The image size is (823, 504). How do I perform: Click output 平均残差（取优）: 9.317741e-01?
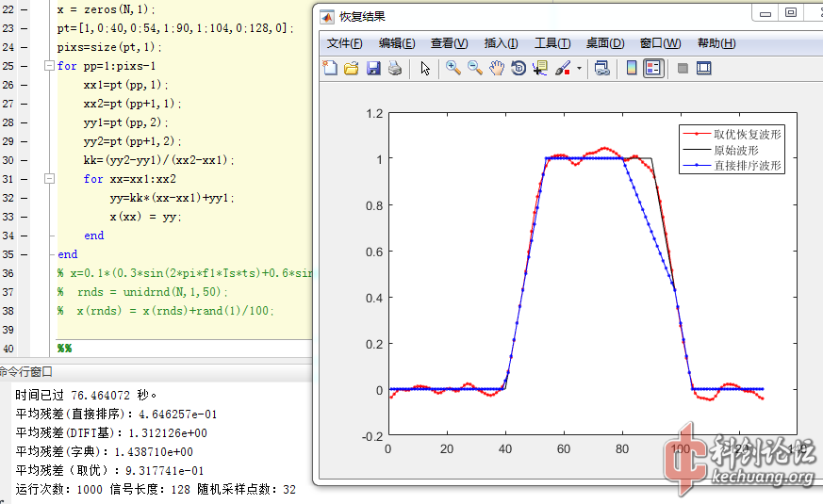(109, 470)
